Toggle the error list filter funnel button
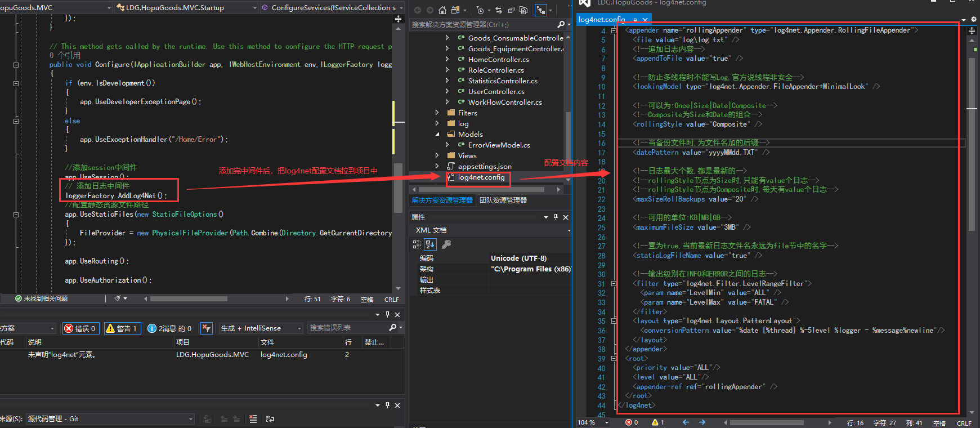980x428 pixels. pyautogui.click(x=207, y=328)
